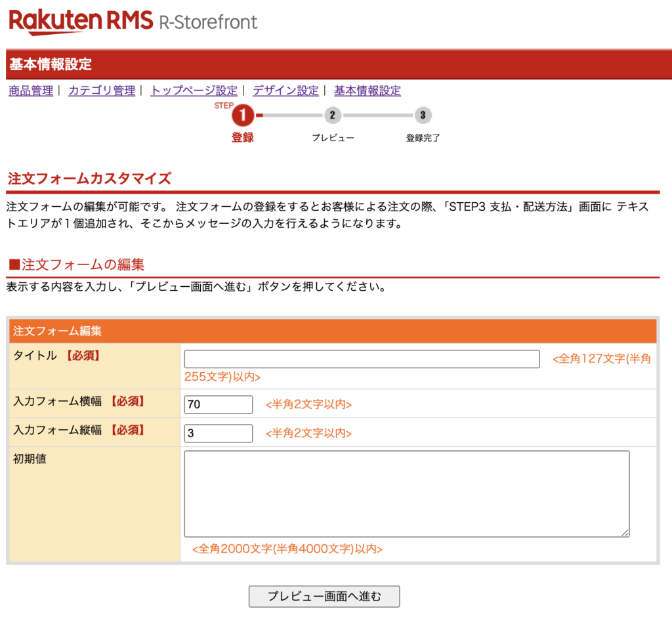Click the 初期値 label
Screen dimensions: 672x617
[30, 459]
